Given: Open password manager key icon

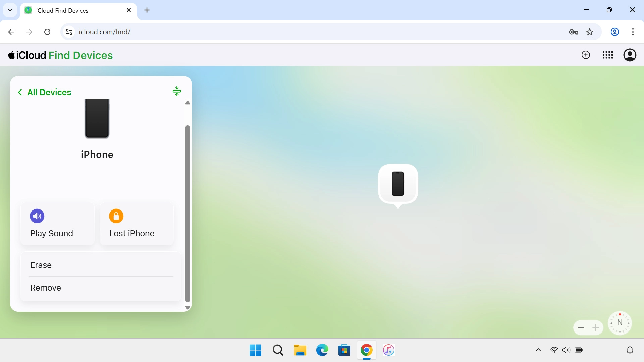Looking at the screenshot, I should click(x=574, y=32).
